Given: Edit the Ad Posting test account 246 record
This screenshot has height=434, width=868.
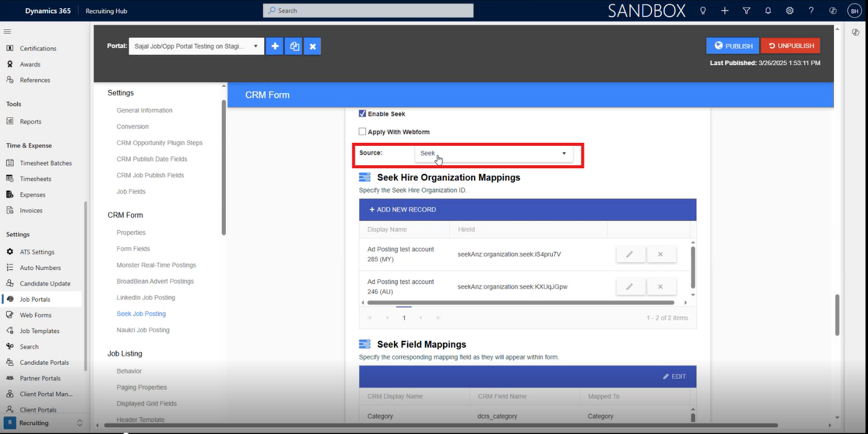Looking at the screenshot, I should (x=630, y=286).
